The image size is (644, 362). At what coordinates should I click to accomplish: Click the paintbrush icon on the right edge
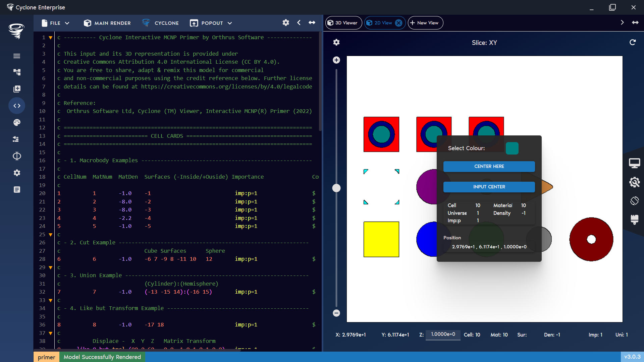click(635, 220)
